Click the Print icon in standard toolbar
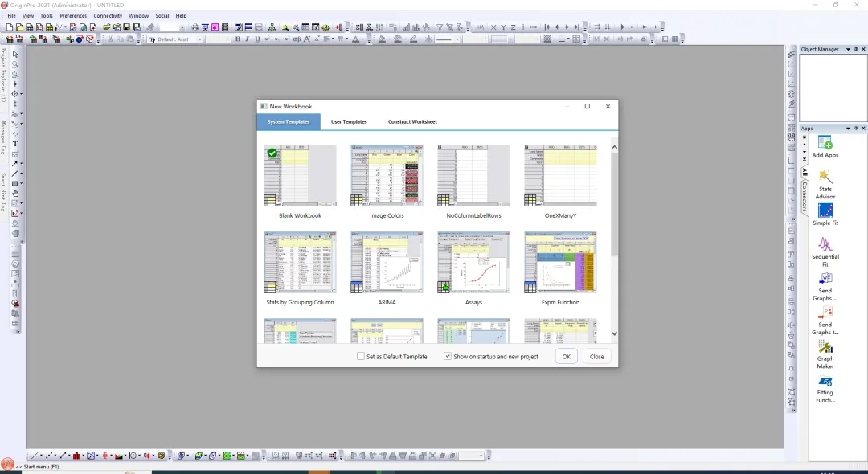Screen dimensions: 868x474 click(x=194, y=27)
